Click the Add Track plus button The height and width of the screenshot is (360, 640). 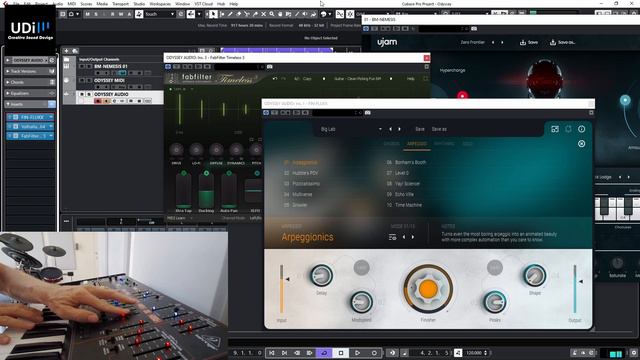[67, 51]
